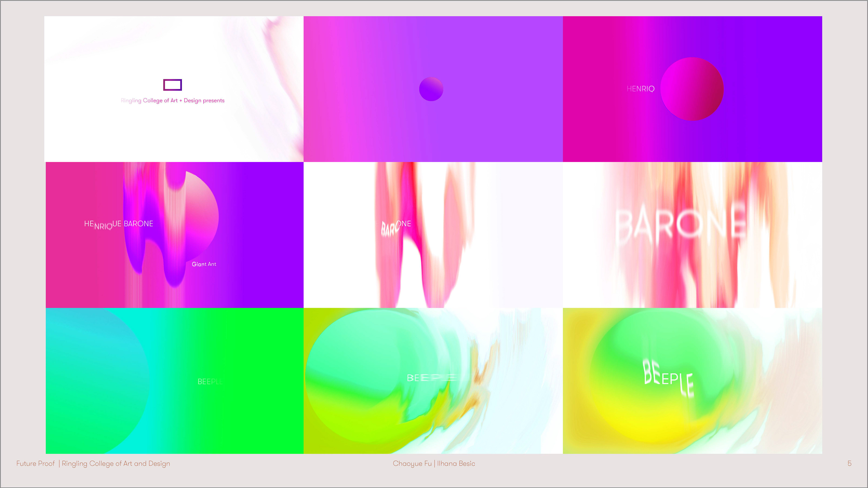Click the large magenta sphere beside HENRIQ
This screenshot has width=868, height=488.
click(692, 89)
